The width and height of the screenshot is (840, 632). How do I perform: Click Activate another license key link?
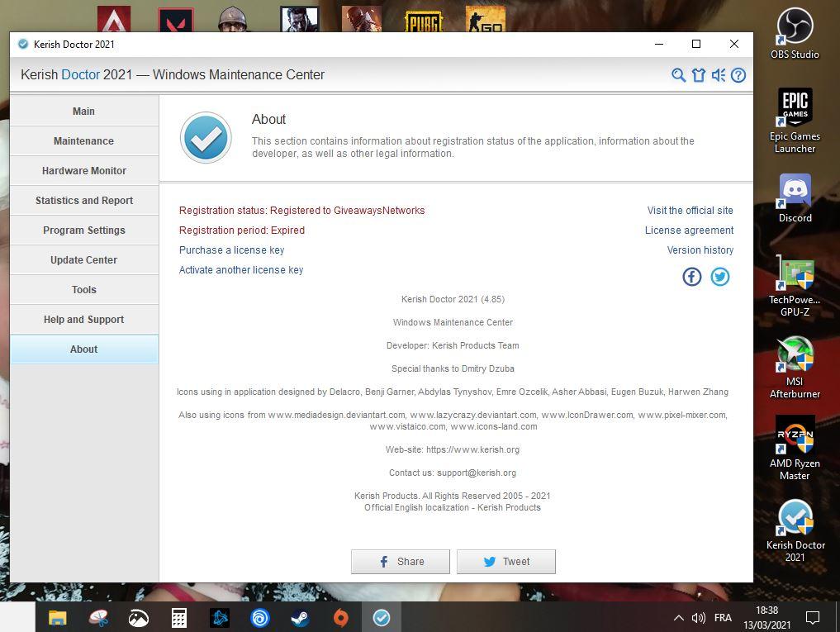pyautogui.click(x=241, y=270)
